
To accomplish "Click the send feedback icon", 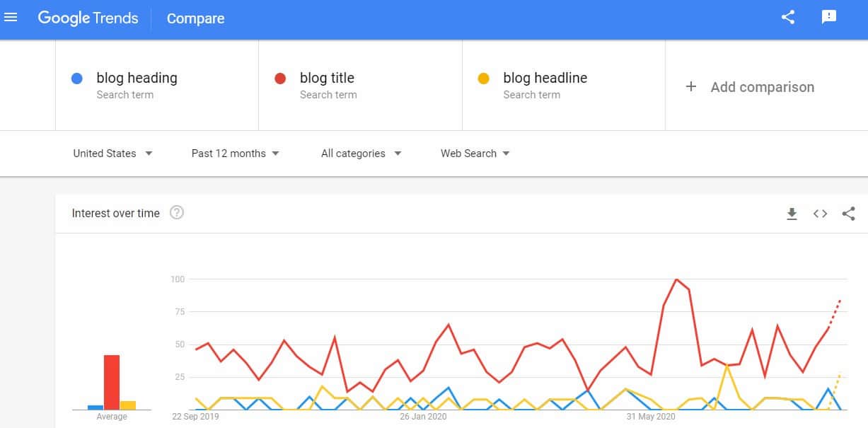I will [829, 18].
